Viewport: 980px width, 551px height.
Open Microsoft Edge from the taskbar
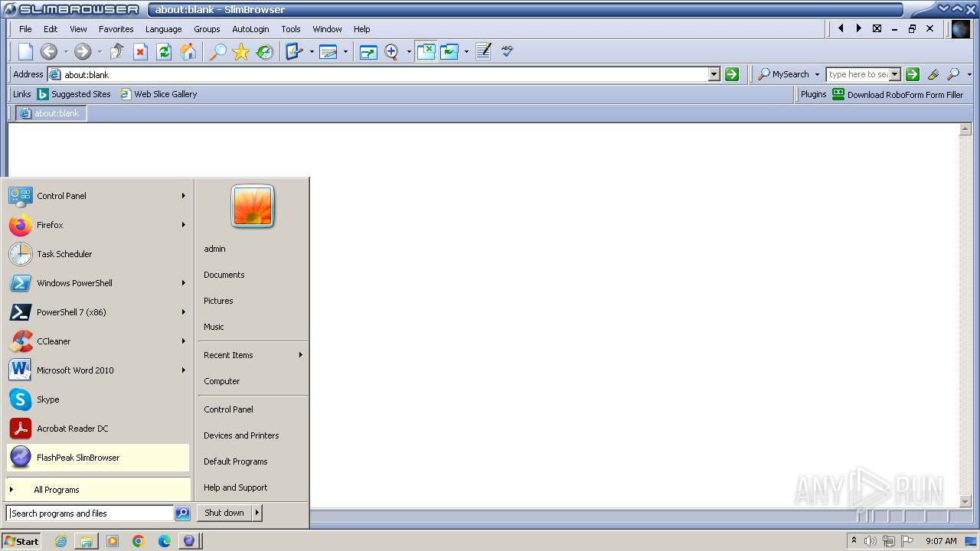(x=165, y=541)
